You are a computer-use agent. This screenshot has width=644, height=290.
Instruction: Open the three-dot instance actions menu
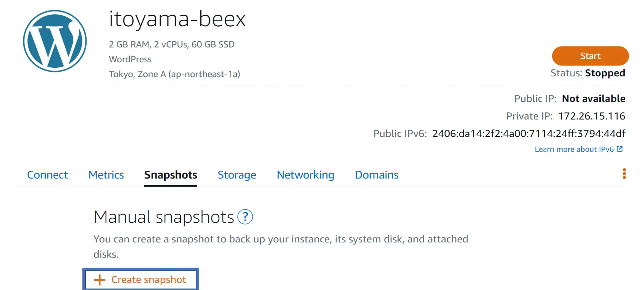click(x=624, y=174)
